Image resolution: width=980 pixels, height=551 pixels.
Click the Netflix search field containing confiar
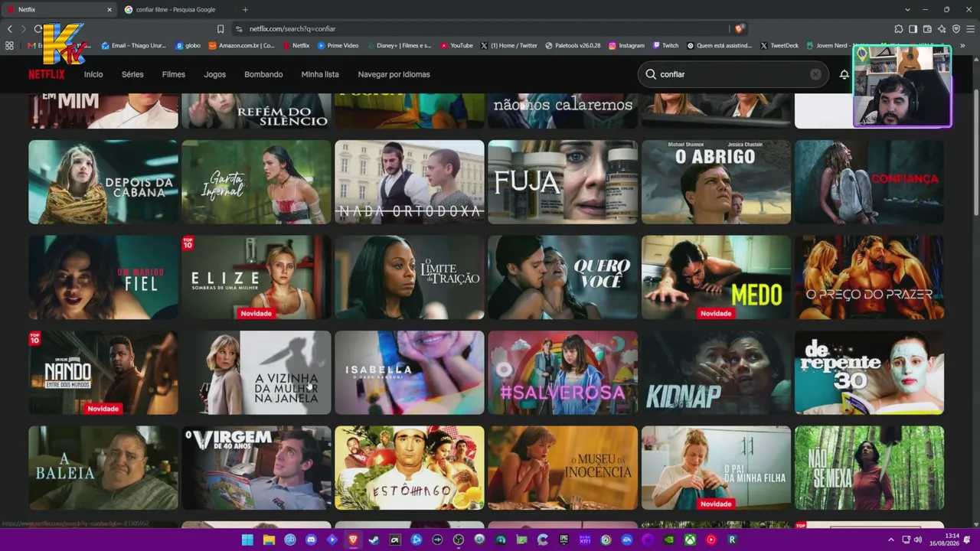coord(733,74)
